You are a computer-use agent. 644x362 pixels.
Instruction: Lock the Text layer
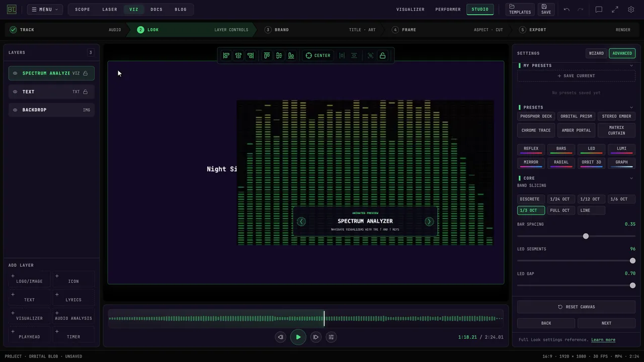pos(85,92)
